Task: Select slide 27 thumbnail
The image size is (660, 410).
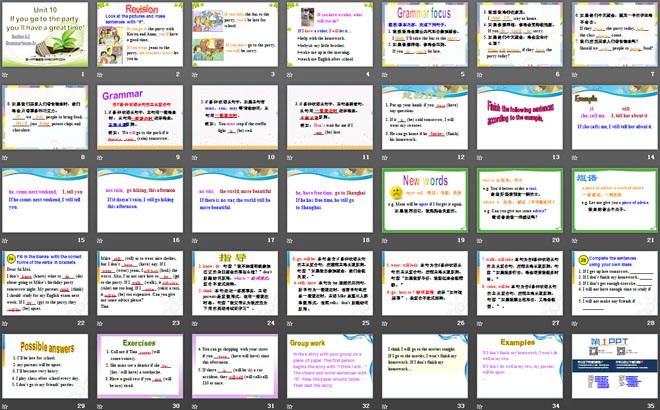Action: coord(520,283)
